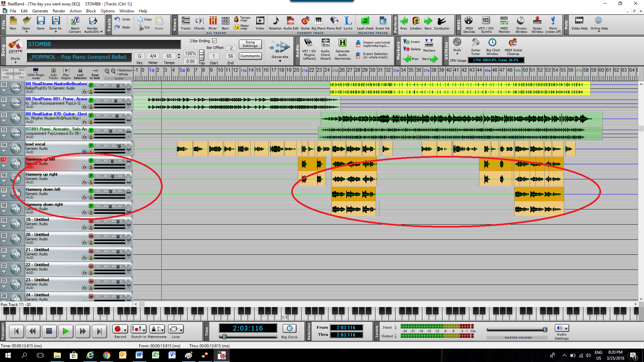Open the Piano Roll window
Image resolution: width=644 pixels, height=362 pixels.
click(334, 23)
